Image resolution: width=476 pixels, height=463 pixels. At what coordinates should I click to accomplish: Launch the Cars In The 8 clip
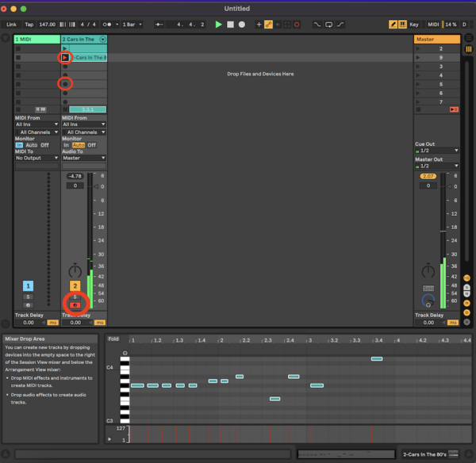point(65,58)
